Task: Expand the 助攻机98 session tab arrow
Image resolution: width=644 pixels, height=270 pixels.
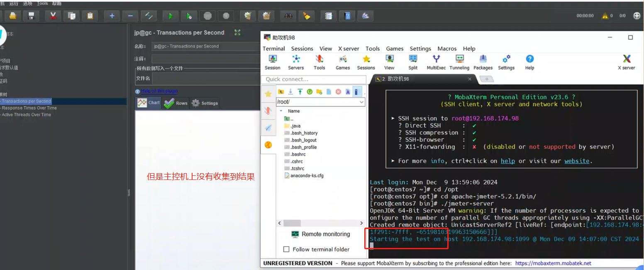Action: (486, 79)
